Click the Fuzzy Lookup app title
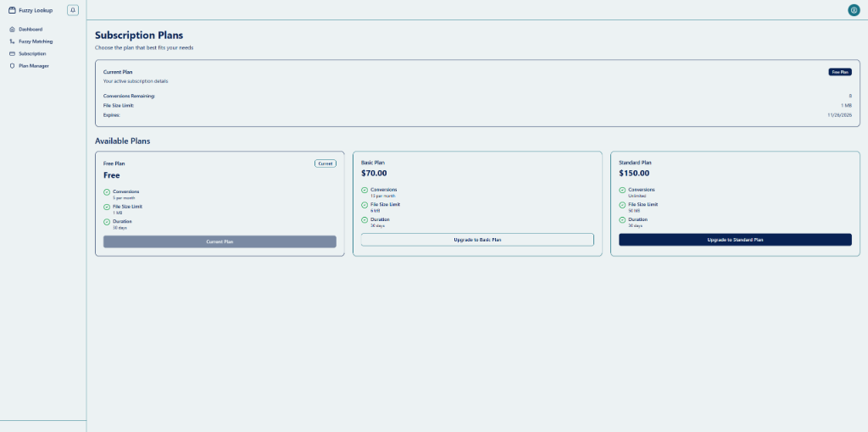 click(36, 10)
